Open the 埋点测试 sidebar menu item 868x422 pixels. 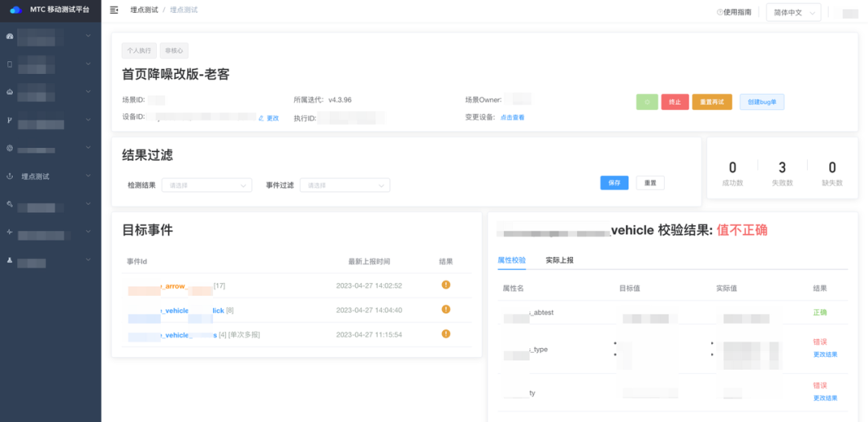tap(51, 176)
